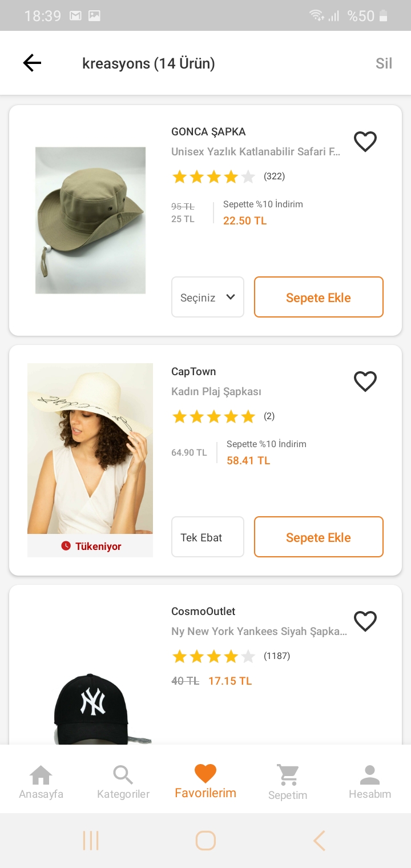Open the Seçiniz size dropdown
The height and width of the screenshot is (868, 411).
pos(208,297)
